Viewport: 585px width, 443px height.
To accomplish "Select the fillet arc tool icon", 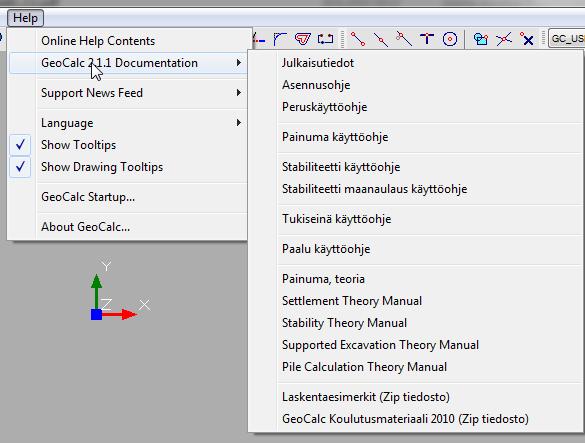I will click(280, 39).
